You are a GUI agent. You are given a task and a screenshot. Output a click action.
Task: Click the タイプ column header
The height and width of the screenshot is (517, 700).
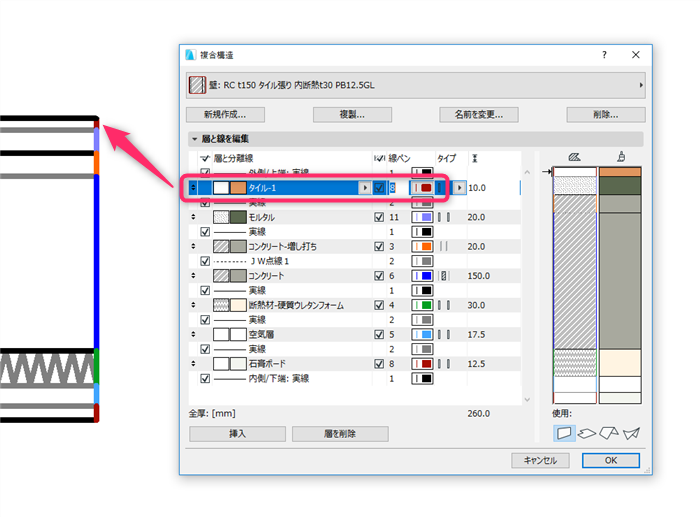pos(446,158)
